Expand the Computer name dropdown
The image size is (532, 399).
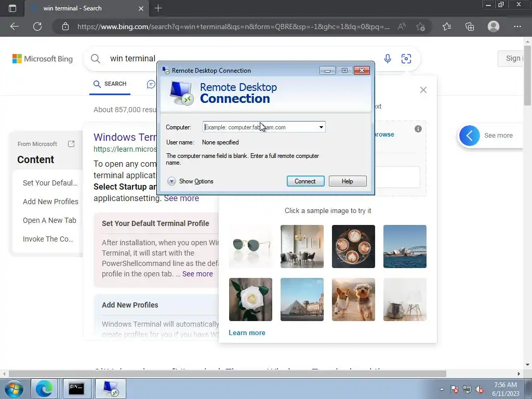click(321, 127)
